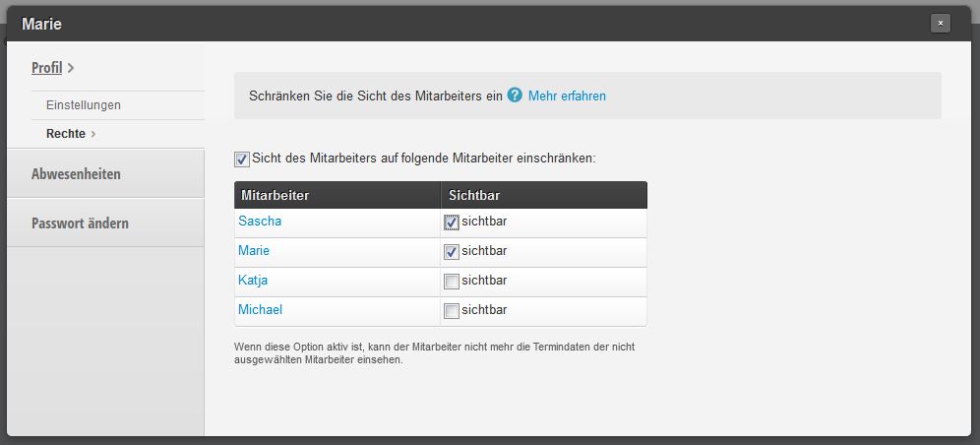980x445 pixels.
Task: Open the 'Passwort ändern' section
Action: (80, 223)
